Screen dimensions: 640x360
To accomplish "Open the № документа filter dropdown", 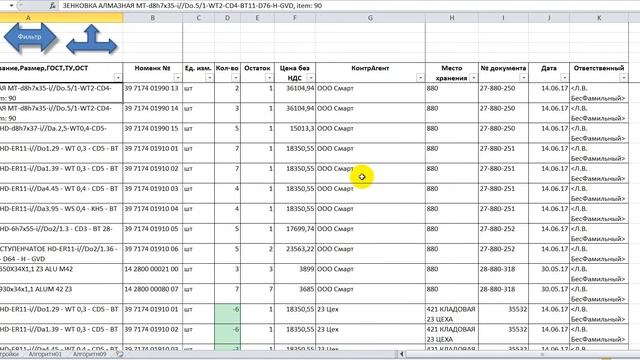I will click(x=524, y=78).
